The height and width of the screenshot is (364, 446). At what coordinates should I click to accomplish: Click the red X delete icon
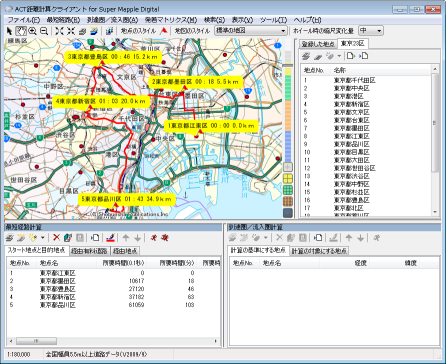(x=56, y=238)
